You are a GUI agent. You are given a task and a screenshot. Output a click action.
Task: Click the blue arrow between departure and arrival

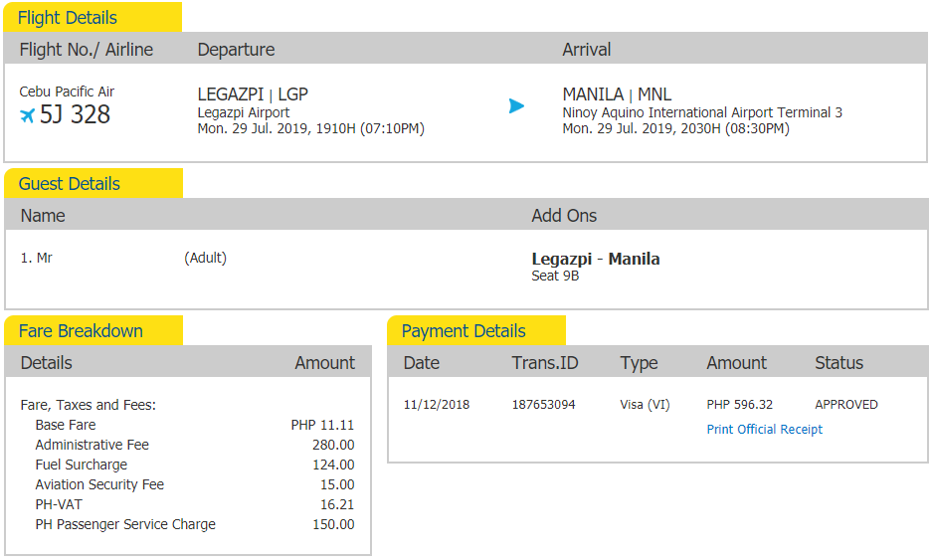pos(516,105)
